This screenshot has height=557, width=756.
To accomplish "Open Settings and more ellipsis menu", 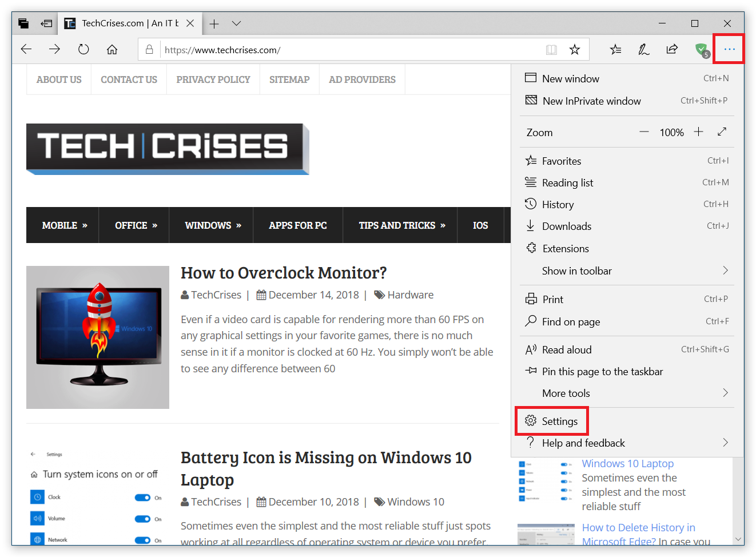I will (x=729, y=49).
